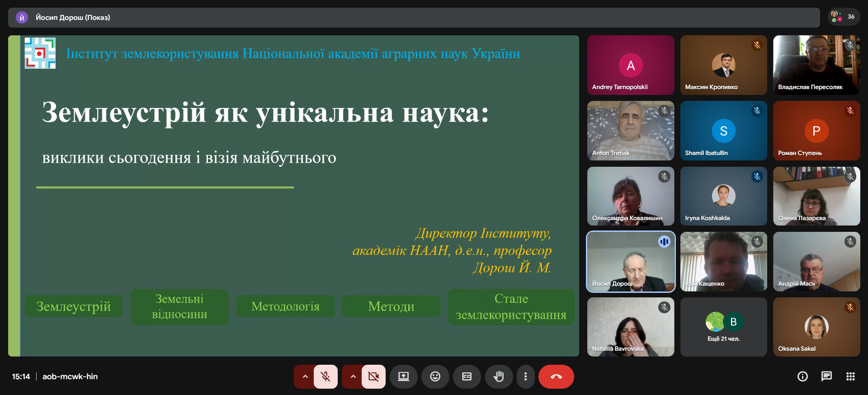868x395 pixels.
Task: Open the participant list showing 36 people
Action: [x=844, y=17]
